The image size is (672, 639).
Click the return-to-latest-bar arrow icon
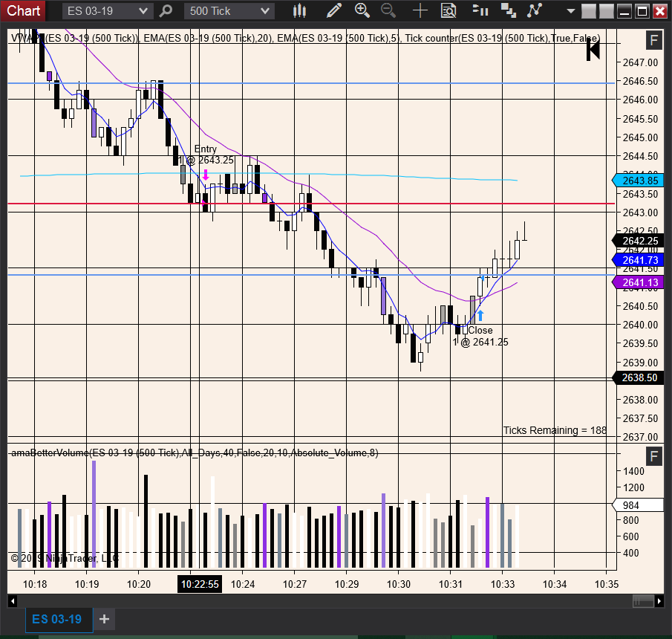click(x=593, y=51)
